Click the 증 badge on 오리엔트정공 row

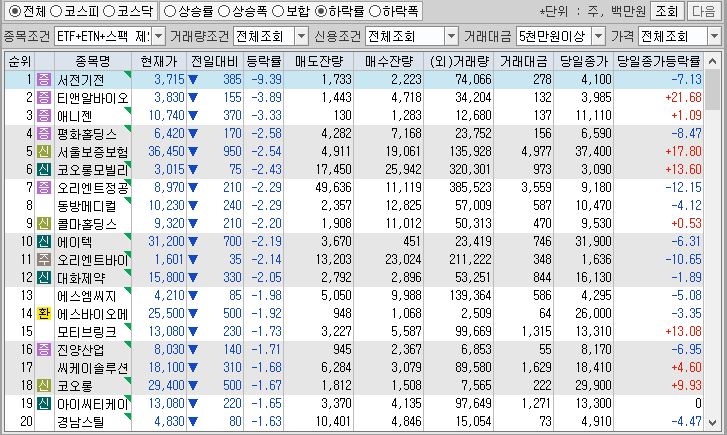(44, 187)
